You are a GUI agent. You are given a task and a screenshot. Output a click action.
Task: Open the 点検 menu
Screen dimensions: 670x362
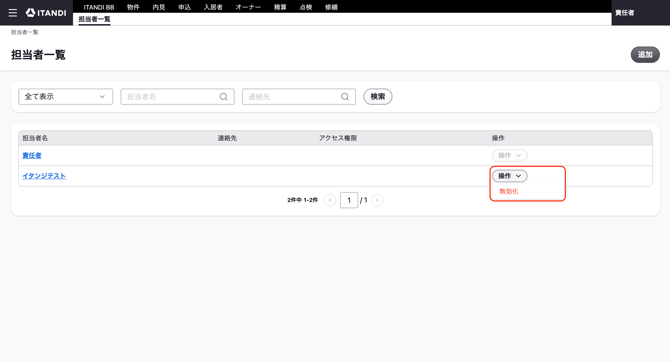coord(306,7)
